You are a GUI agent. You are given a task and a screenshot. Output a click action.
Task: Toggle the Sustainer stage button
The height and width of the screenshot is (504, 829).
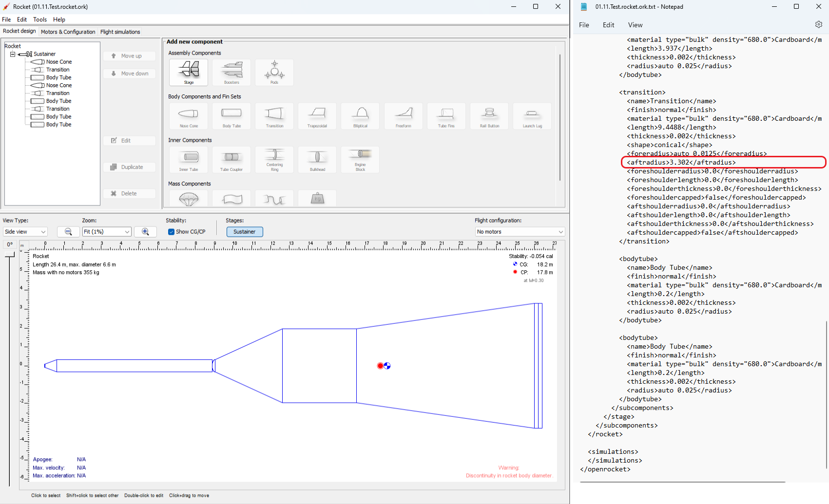pyautogui.click(x=244, y=232)
